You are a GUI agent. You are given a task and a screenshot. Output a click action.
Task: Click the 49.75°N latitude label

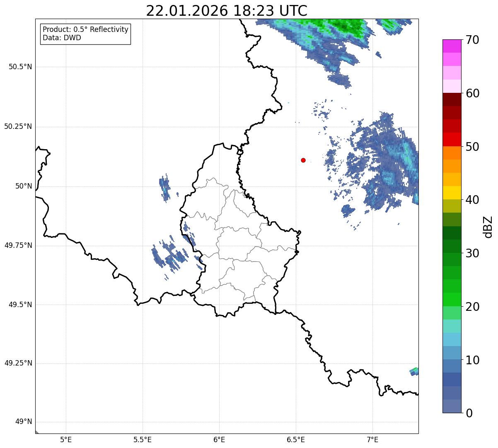(x=18, y=245)
